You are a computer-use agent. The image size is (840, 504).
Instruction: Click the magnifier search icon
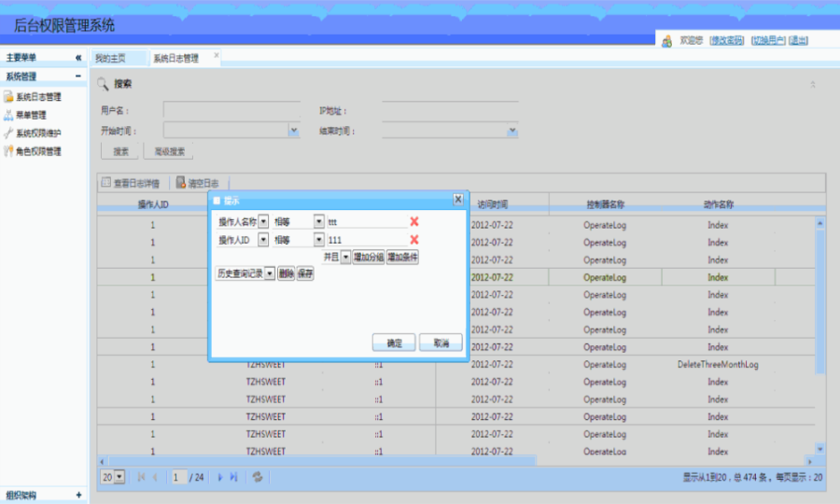pos(103,84)
